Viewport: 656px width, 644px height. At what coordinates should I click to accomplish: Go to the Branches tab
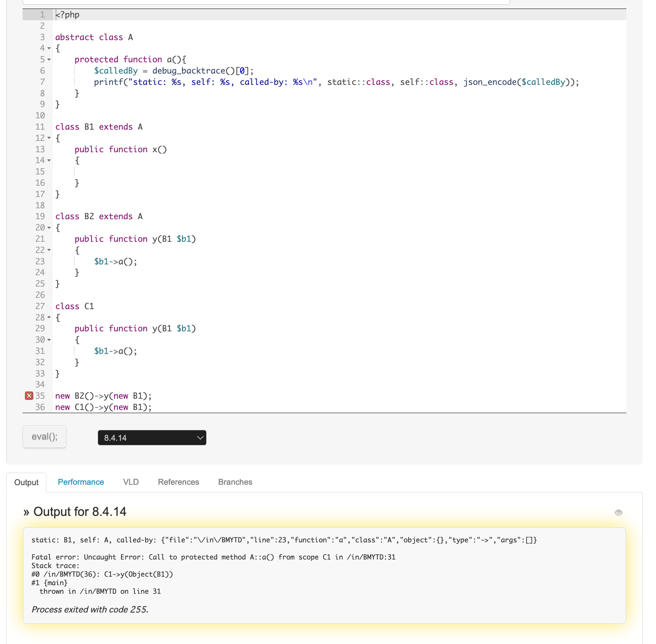[235, 482]
